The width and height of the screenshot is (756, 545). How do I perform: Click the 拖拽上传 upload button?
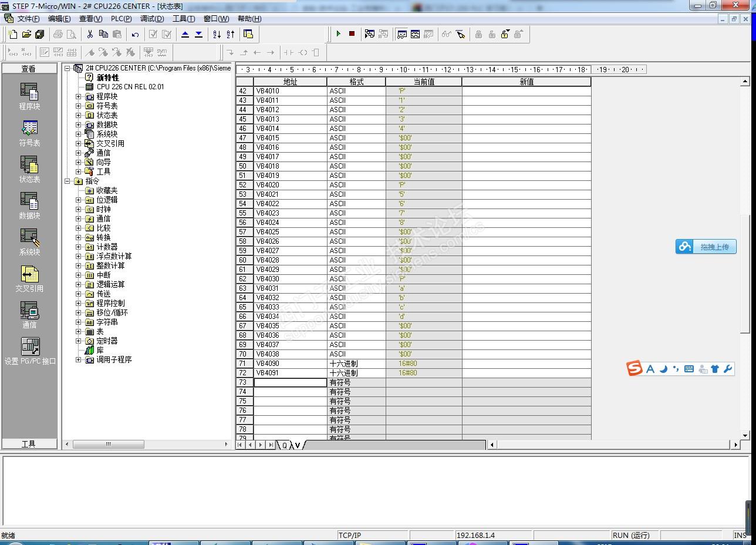click(x=706, y=247)
